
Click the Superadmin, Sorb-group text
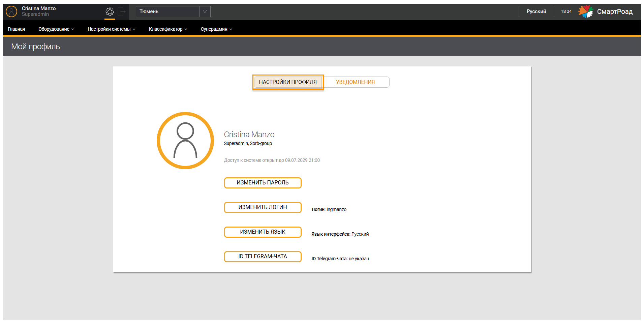tap(248, 143)
